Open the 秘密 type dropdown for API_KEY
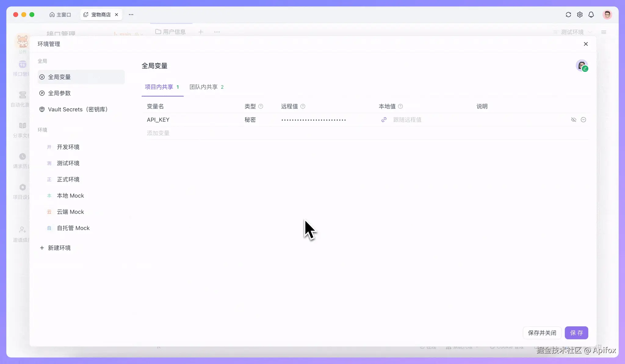The width and height of the screenshot is (625, 364). [250, 120]
